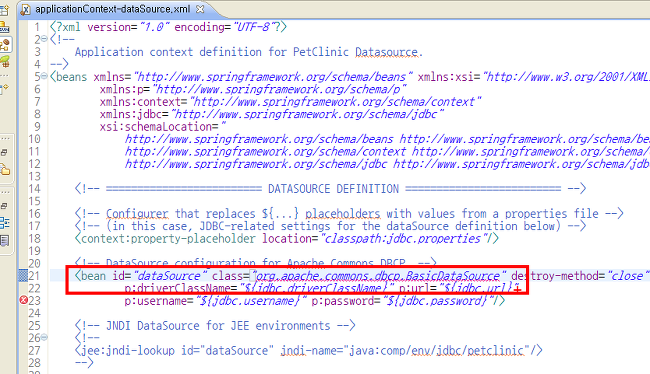Open the list-style view icon below Outline

click(x=5, y=240)
